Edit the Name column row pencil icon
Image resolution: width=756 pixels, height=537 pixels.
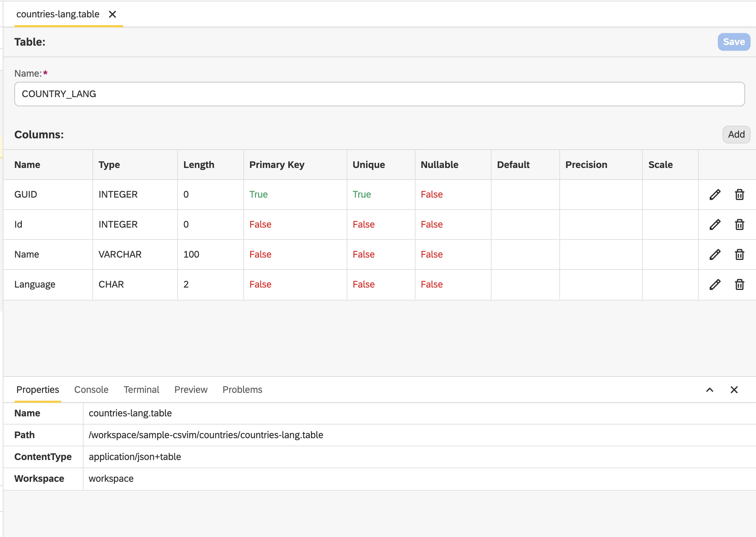715,255
